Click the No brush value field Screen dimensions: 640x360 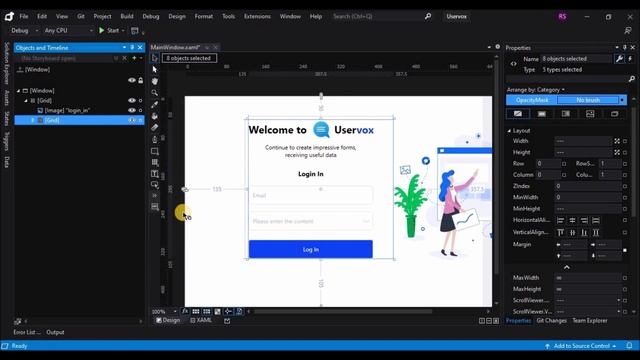pos(588,100)
